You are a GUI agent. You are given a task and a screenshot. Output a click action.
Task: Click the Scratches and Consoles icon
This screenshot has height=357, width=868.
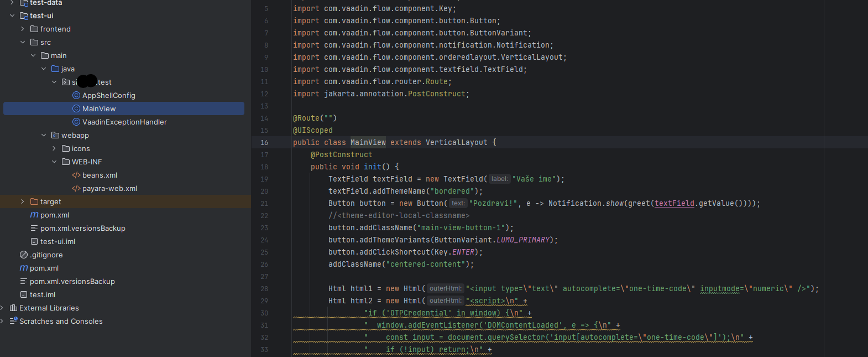pyautogui.click(x=13, y=322)
